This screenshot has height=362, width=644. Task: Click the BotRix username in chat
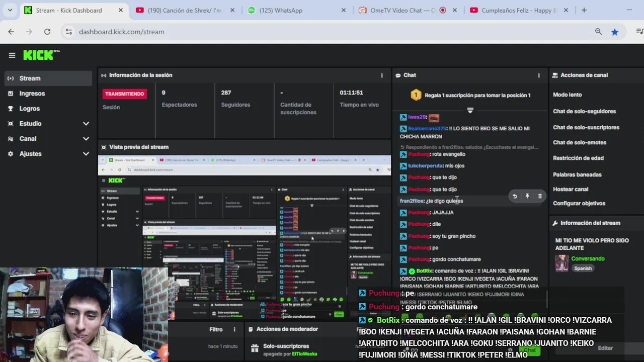tap(424, 271)
